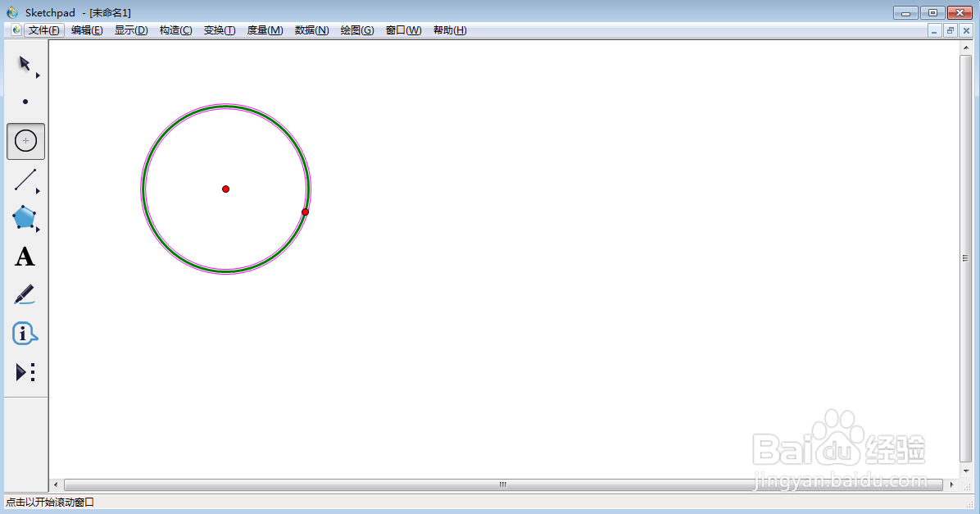This screenshot has height=514, width=980.
Task: Click the vertical scrollbar up arrow
Action: (x=966, y=48)
